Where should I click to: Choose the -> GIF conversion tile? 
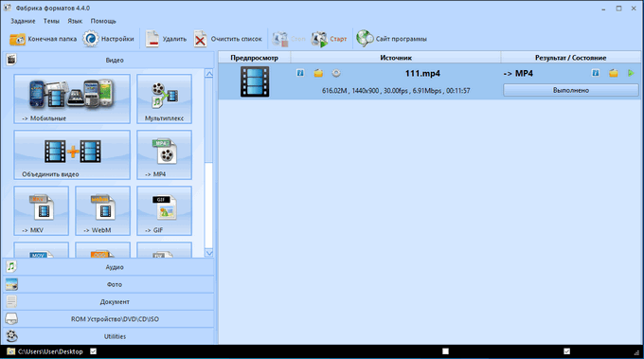point(164,210)
